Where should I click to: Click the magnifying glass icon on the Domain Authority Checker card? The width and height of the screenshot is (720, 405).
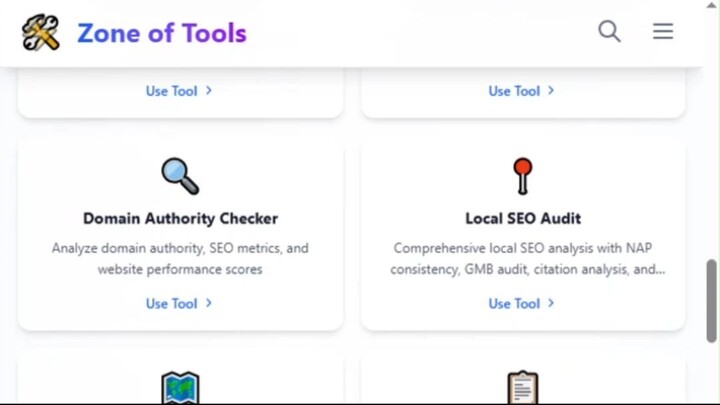point(180,176)
